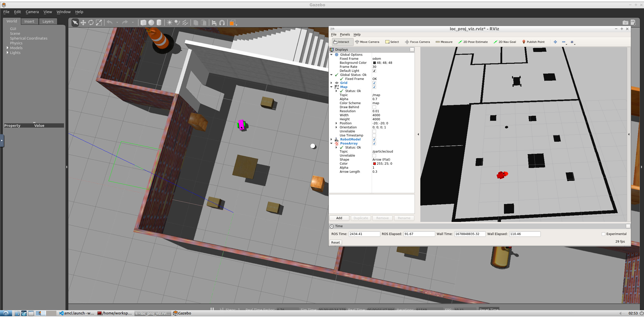This screenshot has height=318, width=644.
Task: Toggle the Snap magnet tool in Gazebo
Action: [222, 23]
